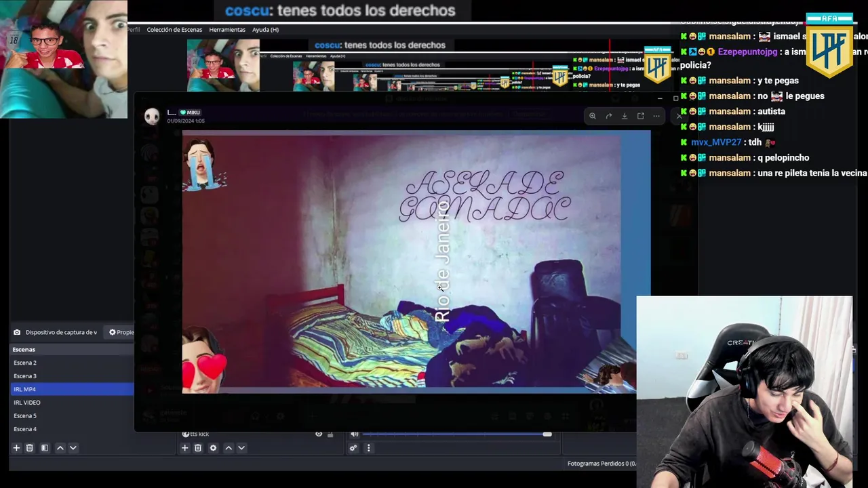The height and width of the screenshot is (488, 868).
Task: Click mansalam 'q pelopincho' chat message
Action: [745, 158]
